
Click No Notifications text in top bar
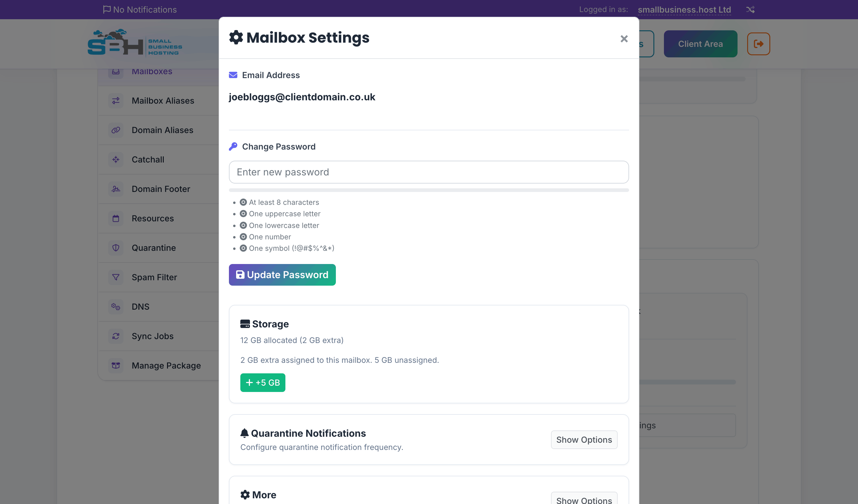145,10
